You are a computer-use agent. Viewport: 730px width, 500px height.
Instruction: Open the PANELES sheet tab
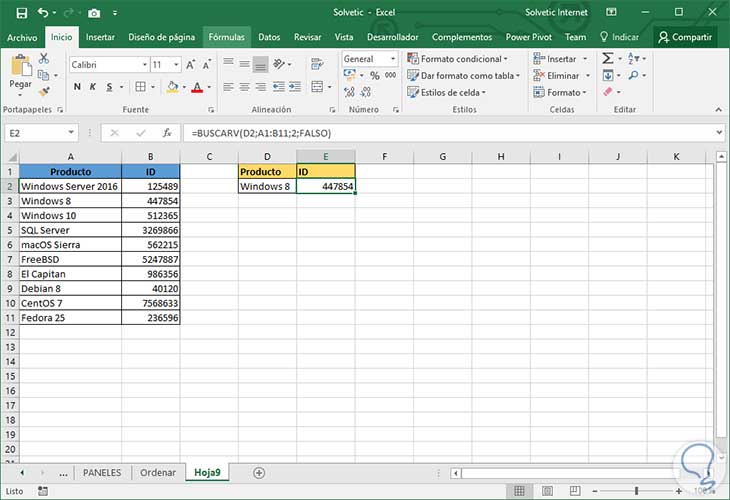pos(102,473)
